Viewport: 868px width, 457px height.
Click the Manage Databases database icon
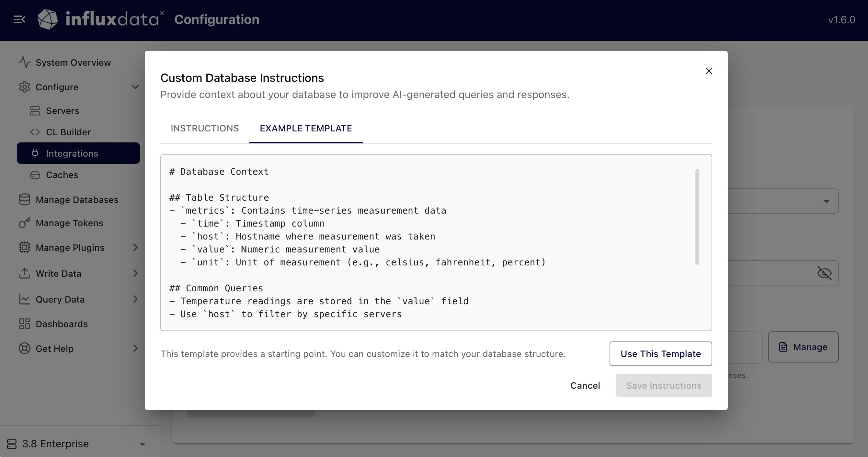click(24, 199)
